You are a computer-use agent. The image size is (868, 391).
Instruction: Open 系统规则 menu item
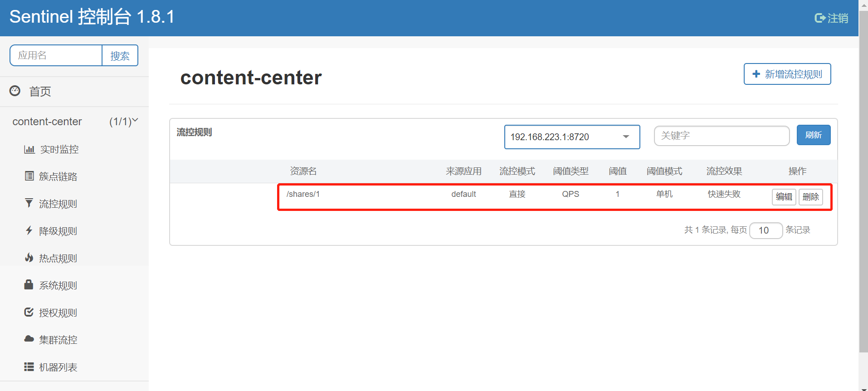58,285
